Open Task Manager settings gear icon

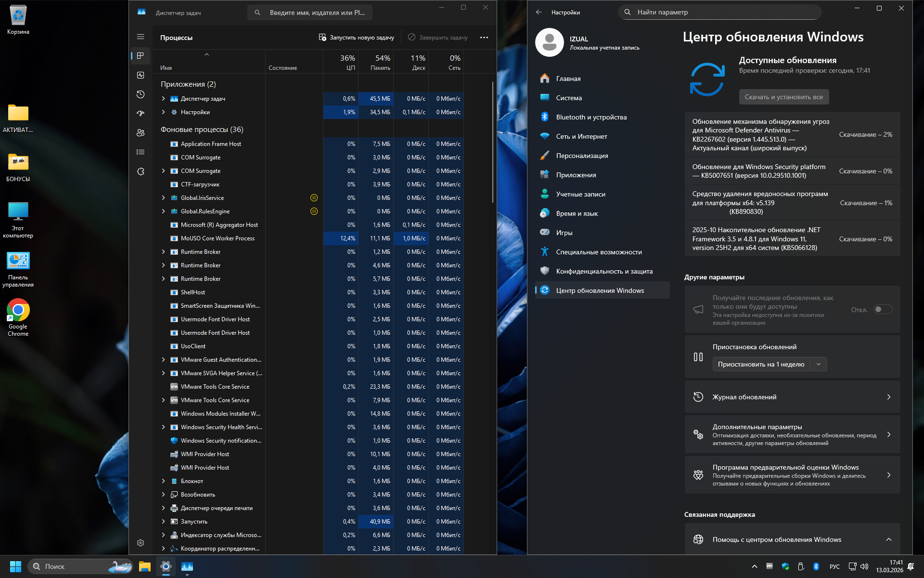[x=141, y=543]
